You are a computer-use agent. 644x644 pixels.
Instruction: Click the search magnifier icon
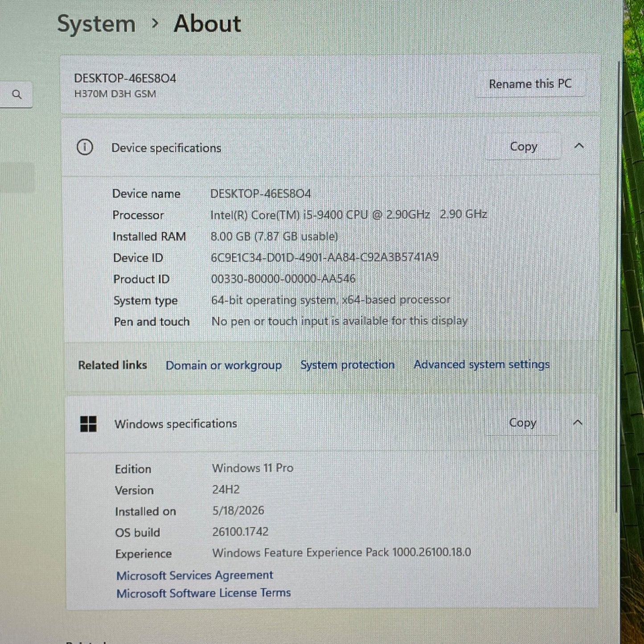17,94
